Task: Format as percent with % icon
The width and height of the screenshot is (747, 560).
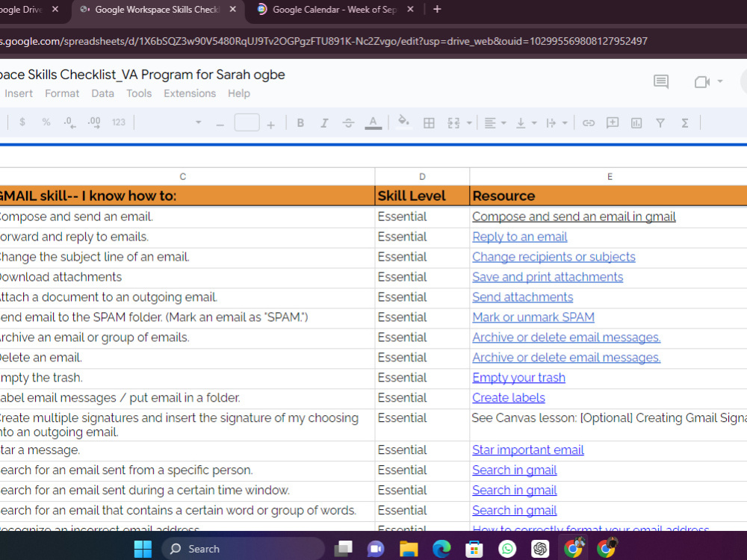Action: [x=46, y=122]
